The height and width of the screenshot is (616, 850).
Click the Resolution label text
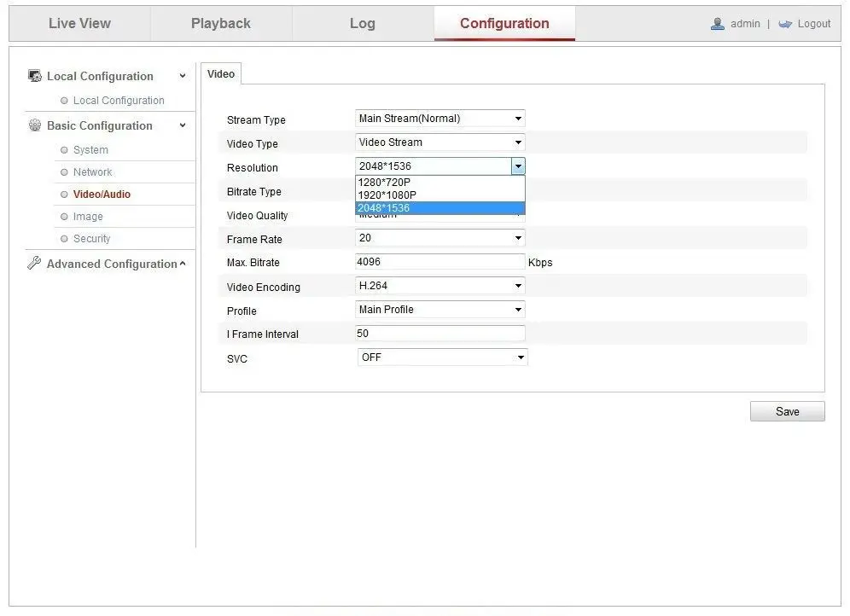coord(252,168)
